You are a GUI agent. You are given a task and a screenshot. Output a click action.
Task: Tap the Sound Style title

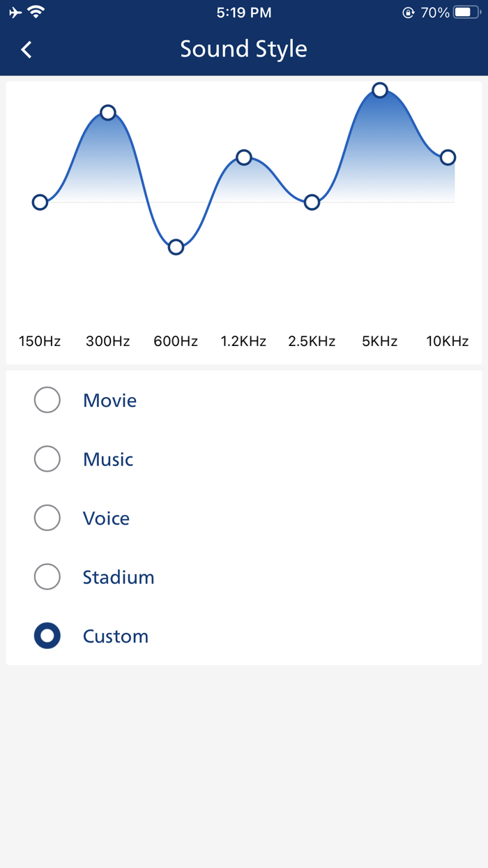(x=243, y=49)
